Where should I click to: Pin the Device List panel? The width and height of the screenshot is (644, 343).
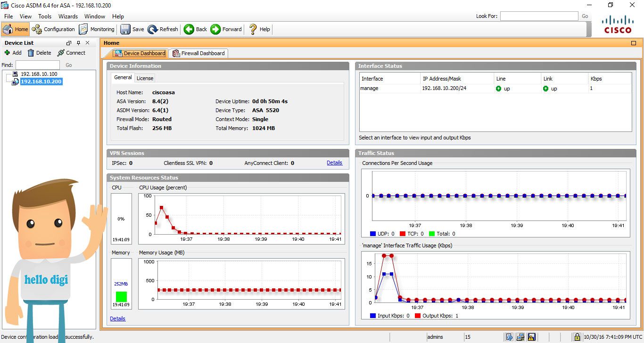[78, 43]
